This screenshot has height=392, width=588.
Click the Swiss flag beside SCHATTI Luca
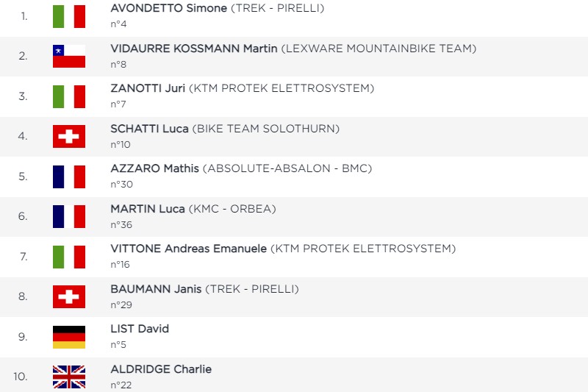pyautogui.click(x=69, y=137)
